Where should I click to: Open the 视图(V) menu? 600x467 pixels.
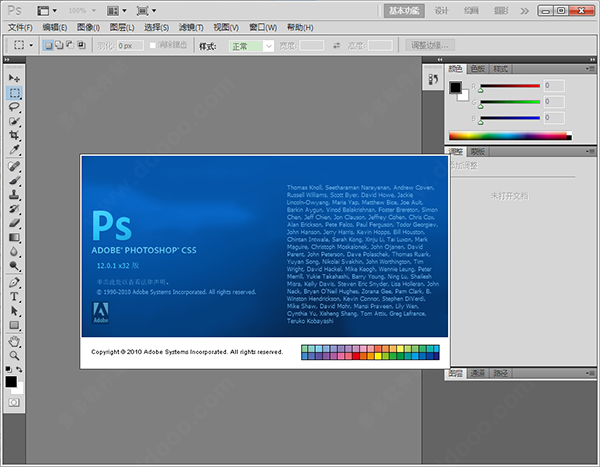(226, 28)
